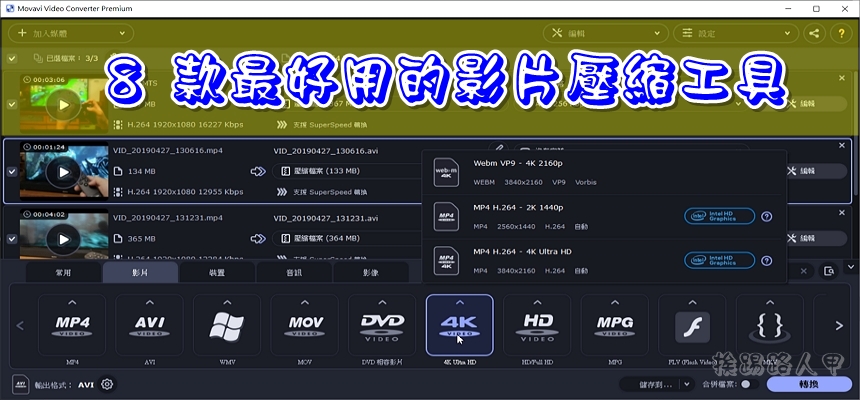The width and height of the screenshot is (860, 400).
Task: Play the 00:04:02 video preview
Action: 64,239
